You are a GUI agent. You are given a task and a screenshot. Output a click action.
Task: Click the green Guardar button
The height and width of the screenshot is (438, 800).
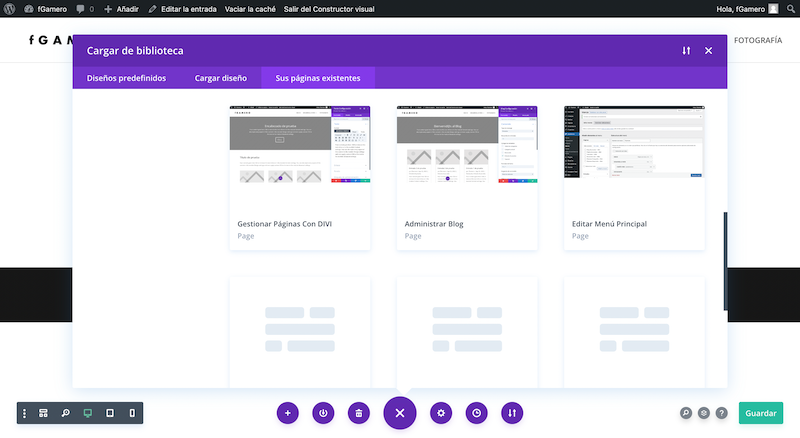[761, 413]
